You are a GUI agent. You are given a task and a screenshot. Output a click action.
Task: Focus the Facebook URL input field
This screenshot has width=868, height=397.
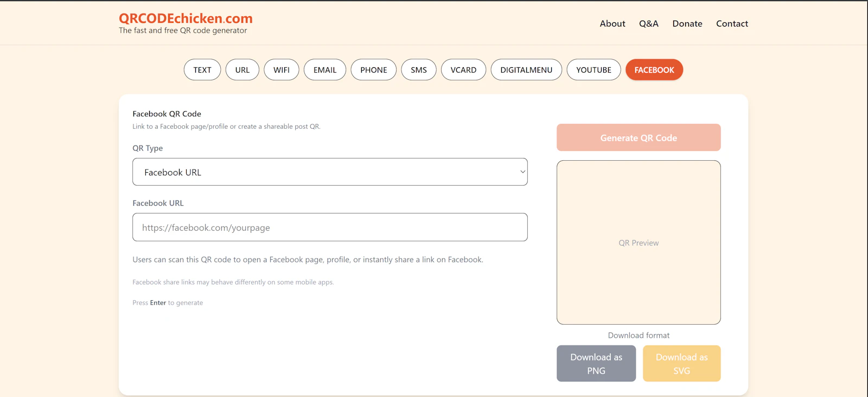pos(330,227)
